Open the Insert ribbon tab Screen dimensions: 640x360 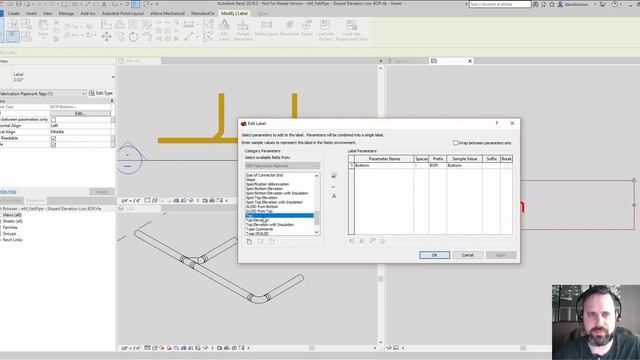(x=31, y=13)
